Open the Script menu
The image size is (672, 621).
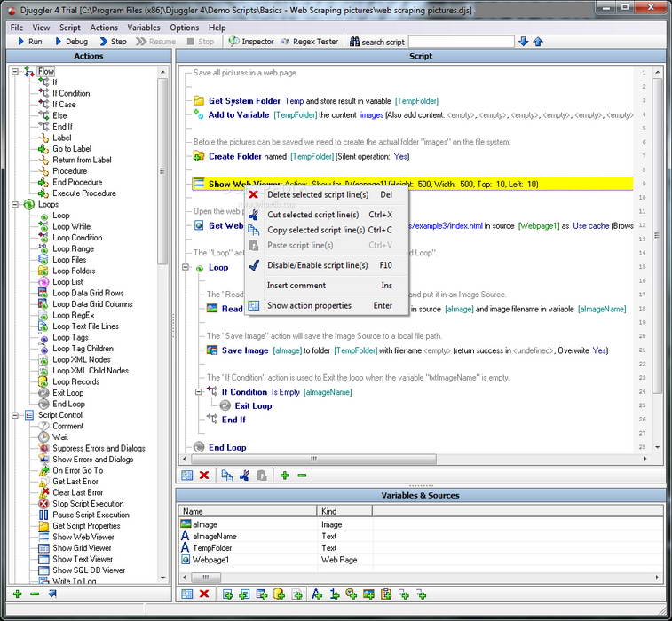(69, 28)
